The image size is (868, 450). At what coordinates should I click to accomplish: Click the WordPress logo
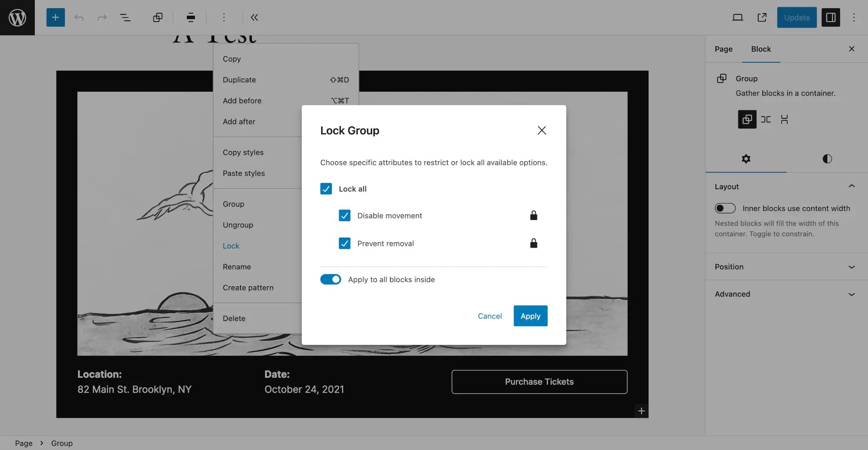(17, 17)
